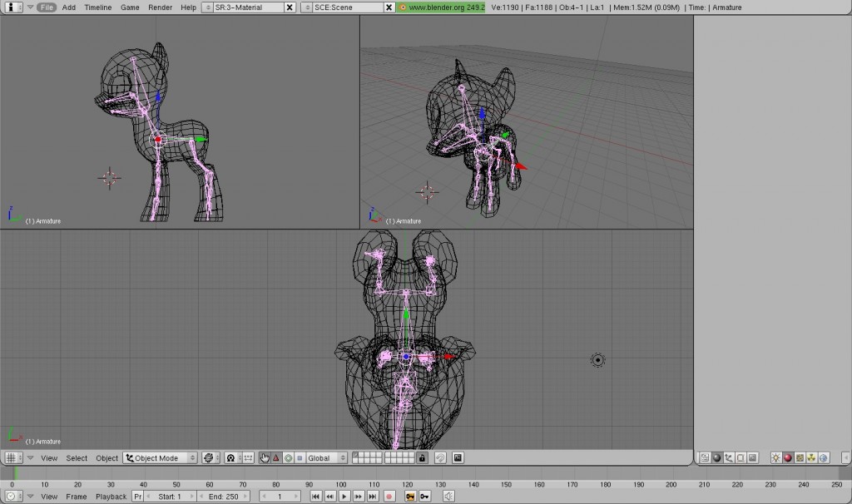Select the Texture buttons checkered icon
Image resolution: width=852 pixels, height=504 pixels.
pos(800,457)
